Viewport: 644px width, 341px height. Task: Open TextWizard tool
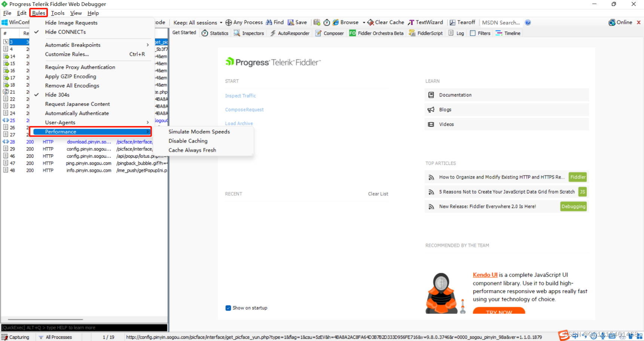[x=425, y=22]
